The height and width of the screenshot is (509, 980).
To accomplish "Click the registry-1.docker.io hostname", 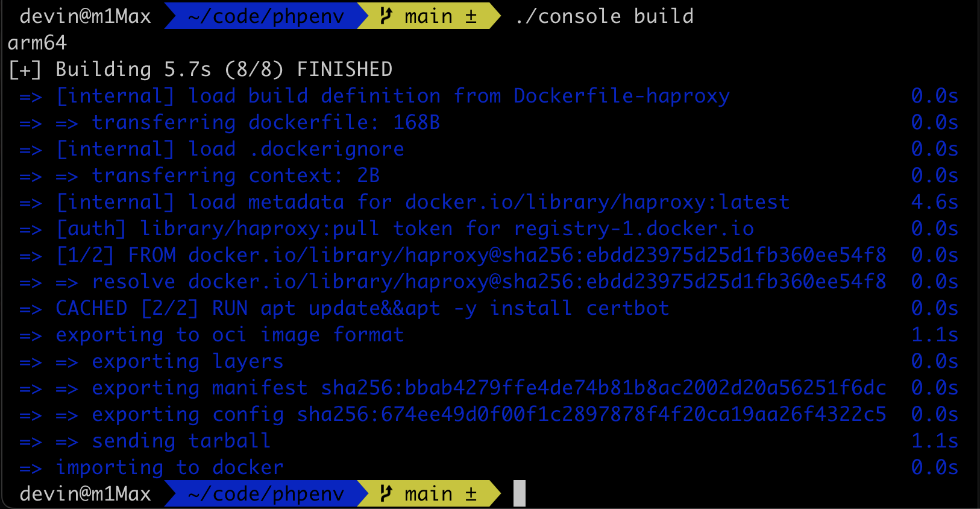I will pyautogui.click(x=633, y=229).
